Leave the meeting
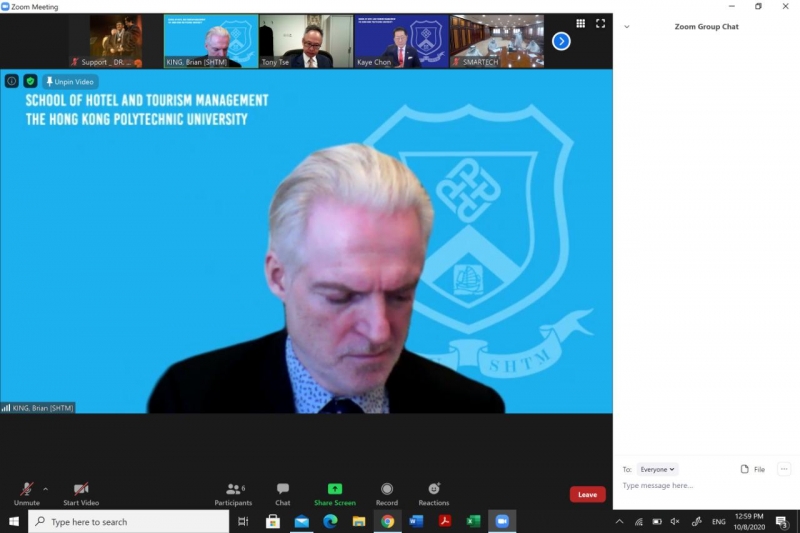The height and width of the screenshot is (533, 800). 587,494
